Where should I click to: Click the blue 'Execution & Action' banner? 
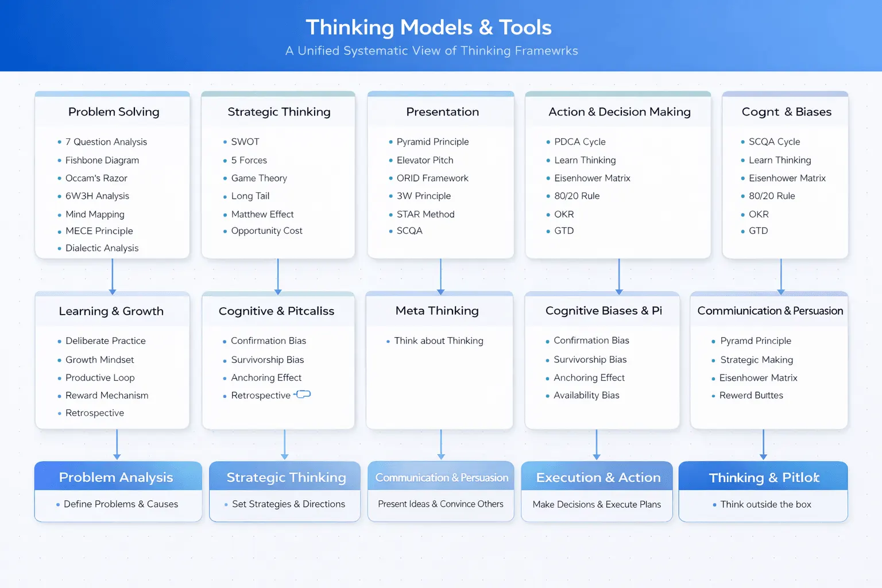597,476
